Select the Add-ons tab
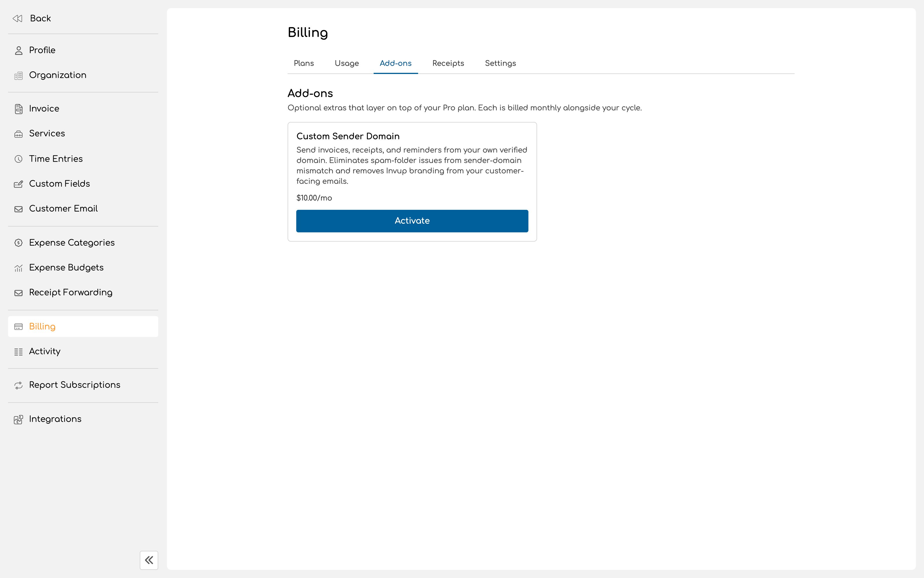The image size is (924, 578). (x=396, y=64)
